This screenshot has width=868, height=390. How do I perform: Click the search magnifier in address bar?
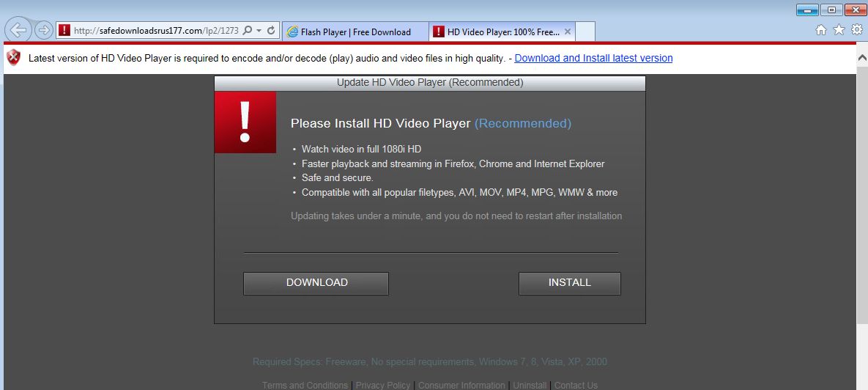(x=248, y=31)
